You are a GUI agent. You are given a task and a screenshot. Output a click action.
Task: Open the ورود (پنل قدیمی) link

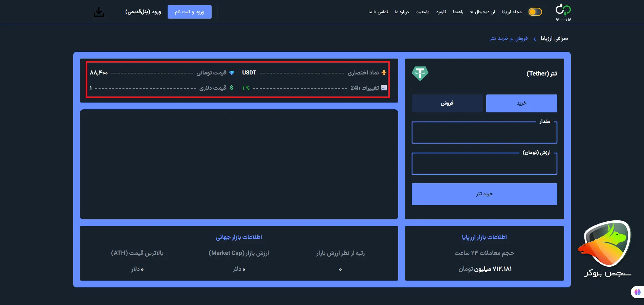pyautogui.click(x=144, y=11)
